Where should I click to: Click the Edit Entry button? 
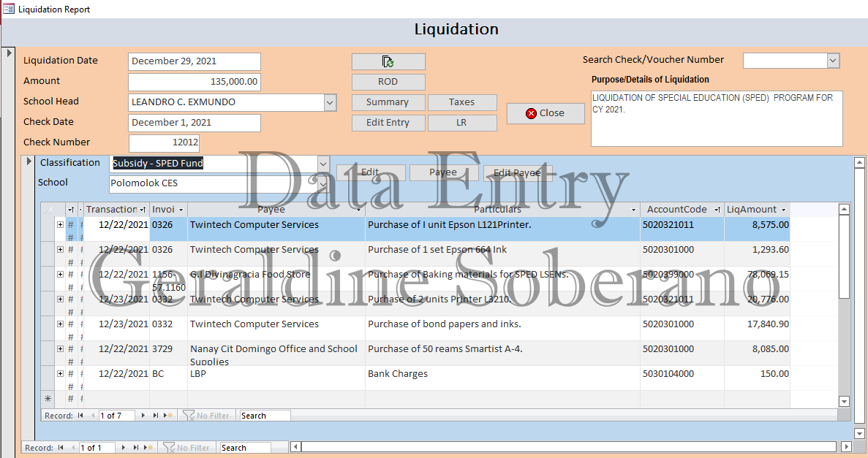pyautogui.click(x=388, y=123)
